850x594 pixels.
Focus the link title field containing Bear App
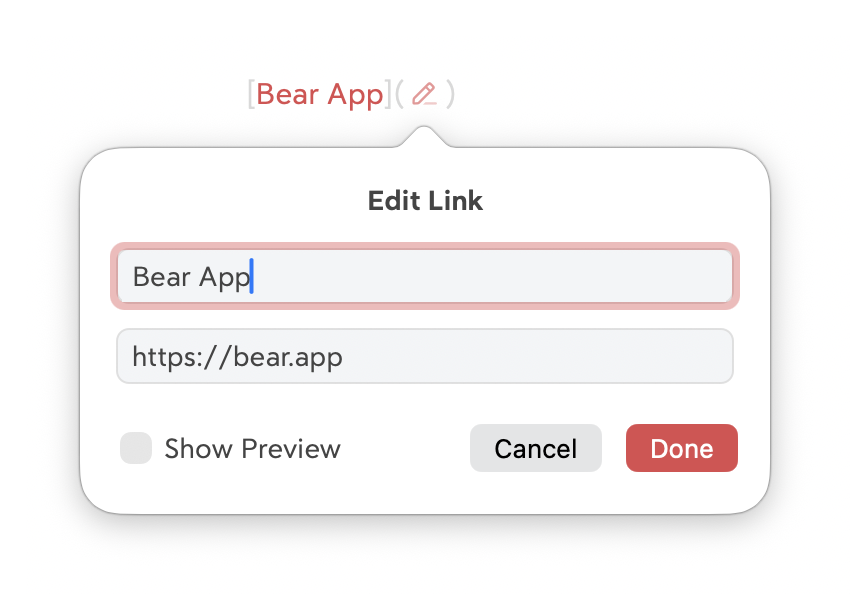(425, 276)
